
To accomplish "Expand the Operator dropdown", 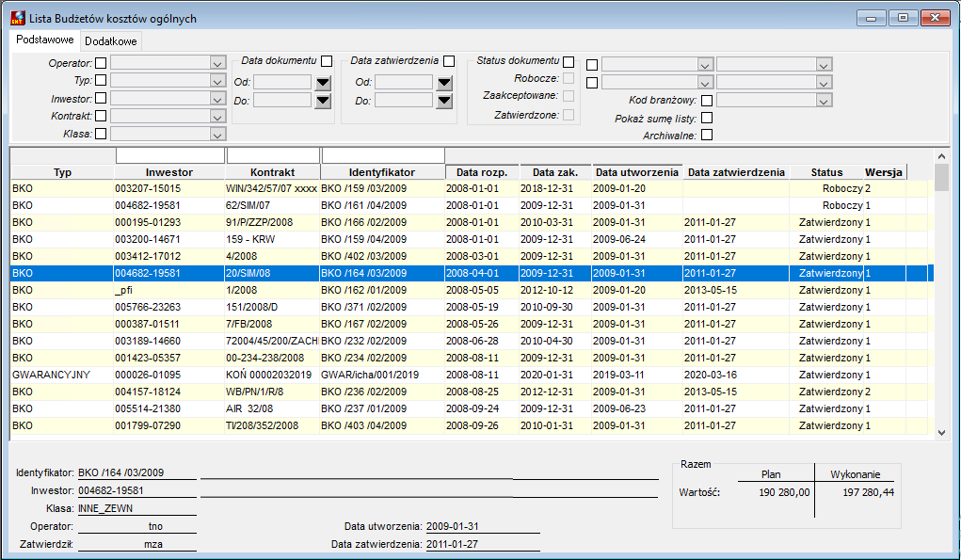I will (217, 63).
